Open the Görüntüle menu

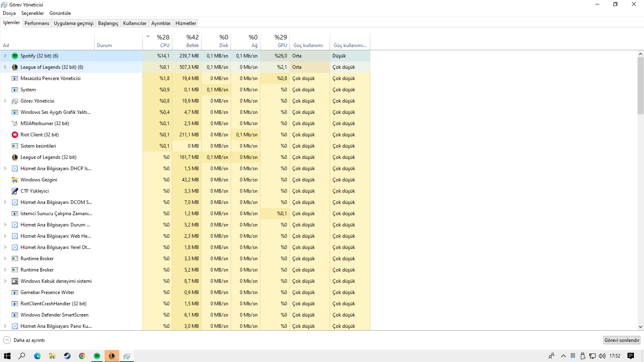(60, 13)
